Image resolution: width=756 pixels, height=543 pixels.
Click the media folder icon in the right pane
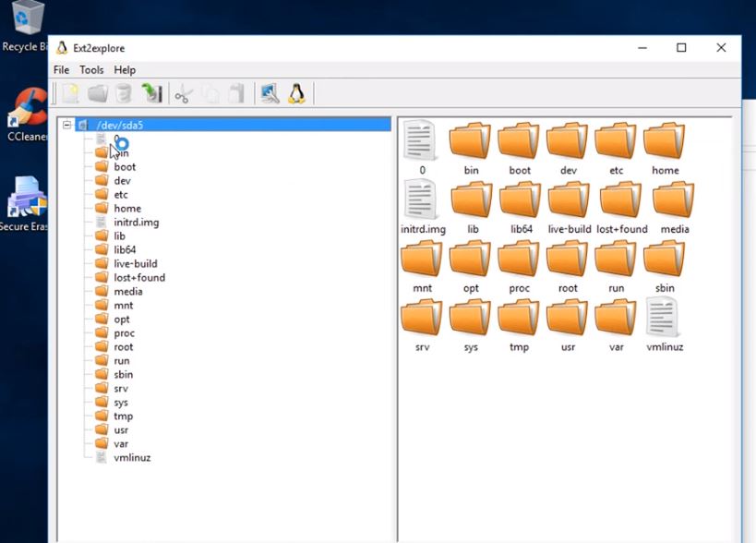tap(674, 199)
